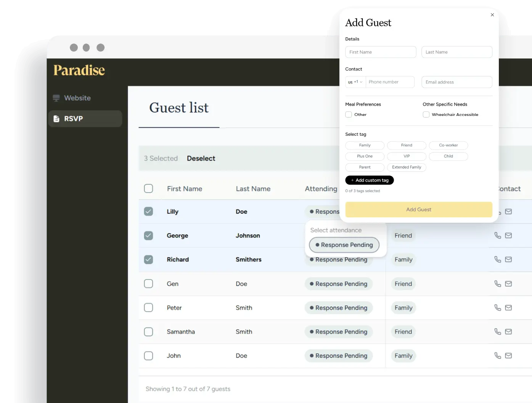Click the phone icon for Gen Doe
The width and height of the screenshot is (532, 403).
[498, 284]
